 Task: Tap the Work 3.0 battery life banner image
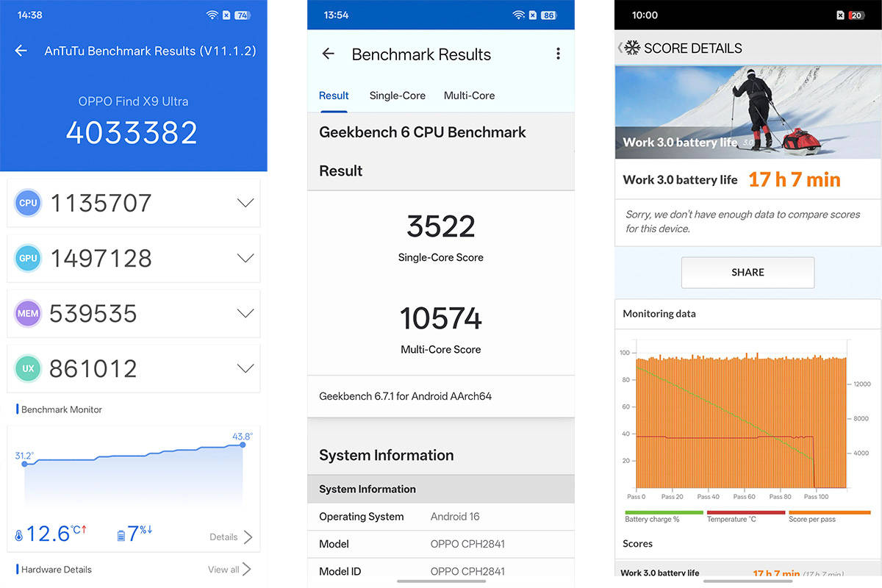click(747, 112)
